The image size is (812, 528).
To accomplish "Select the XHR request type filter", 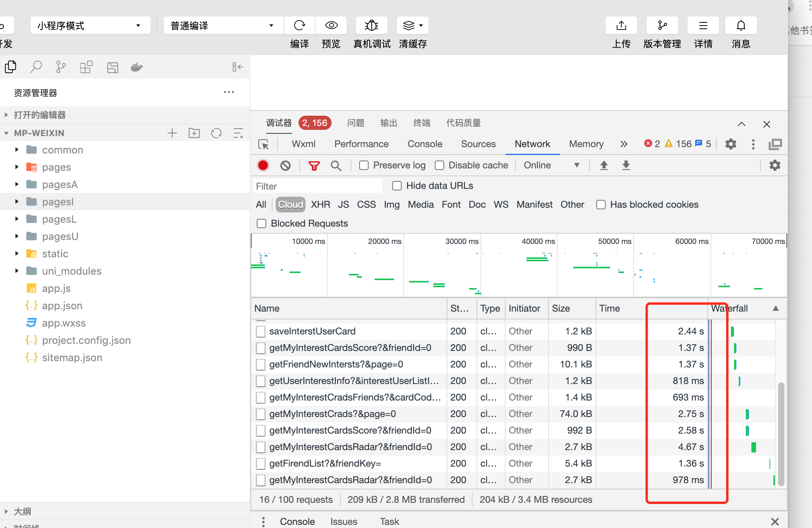I will (320, 205).
